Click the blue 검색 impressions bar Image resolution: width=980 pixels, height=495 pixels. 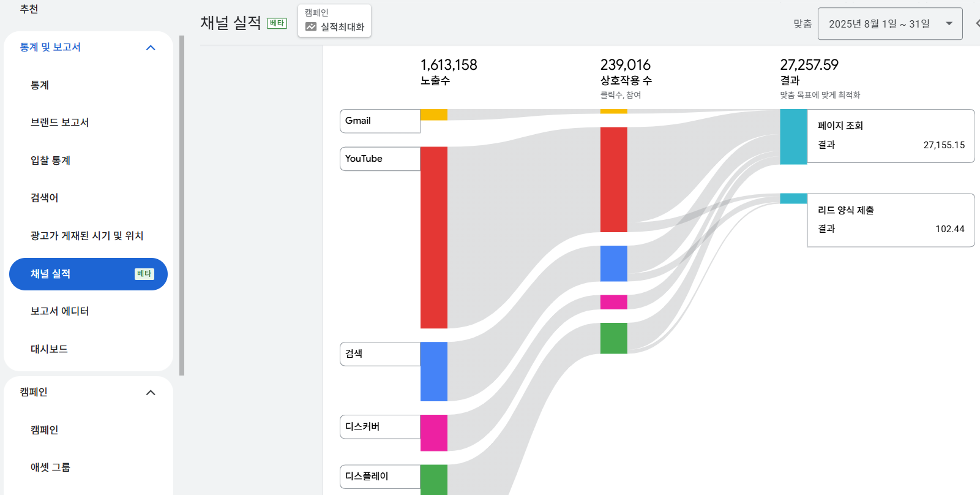pos(433,371)
